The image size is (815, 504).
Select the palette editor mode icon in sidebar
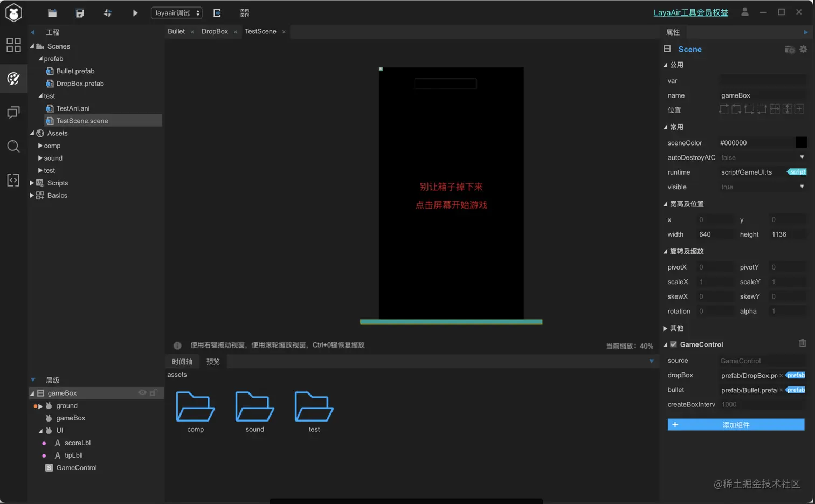pyautogui.click(x=13, y=78)
